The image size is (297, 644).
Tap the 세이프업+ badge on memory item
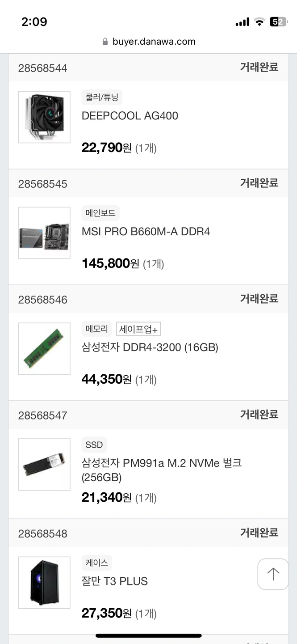coord(138,329)
